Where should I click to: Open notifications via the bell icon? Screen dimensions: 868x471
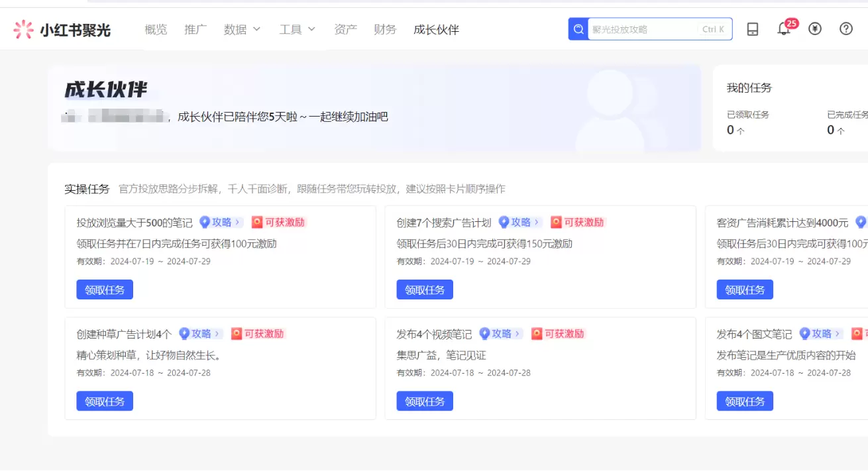point(783,28)
